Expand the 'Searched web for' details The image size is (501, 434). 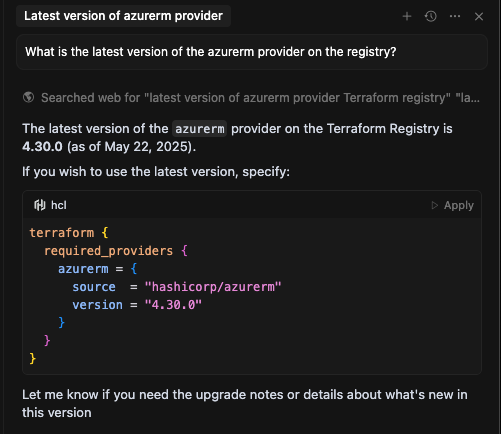(x=260, y=98)
